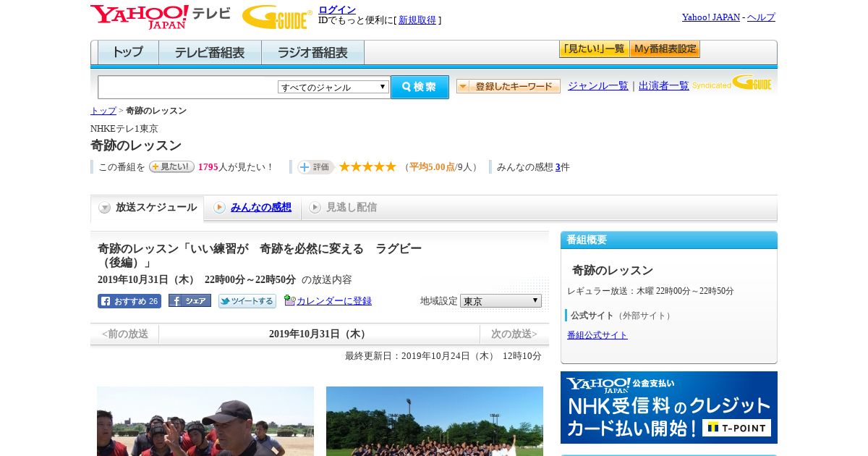
Task: Click the calendar icon beside カレンダーに登録
Action: click(x=289, y=300)
